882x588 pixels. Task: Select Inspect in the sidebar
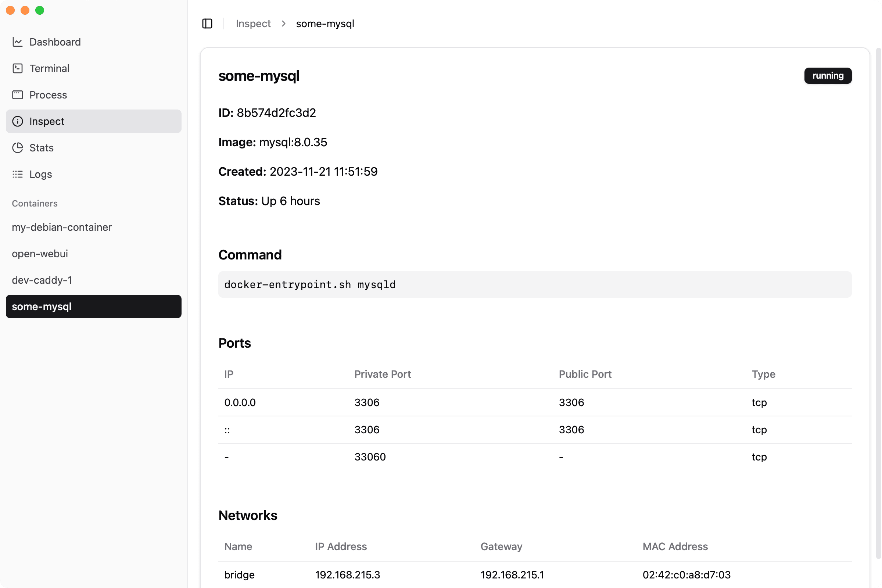[94, 121]
